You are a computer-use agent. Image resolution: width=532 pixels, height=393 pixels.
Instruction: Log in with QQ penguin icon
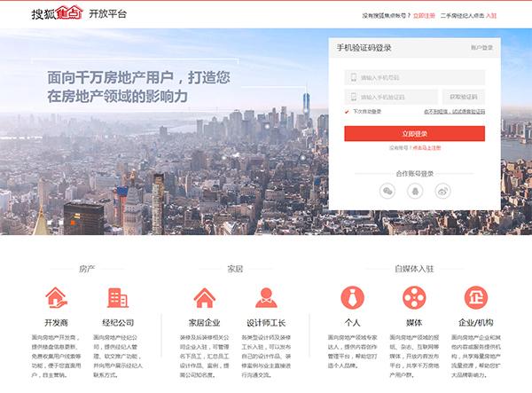point(414,191)
